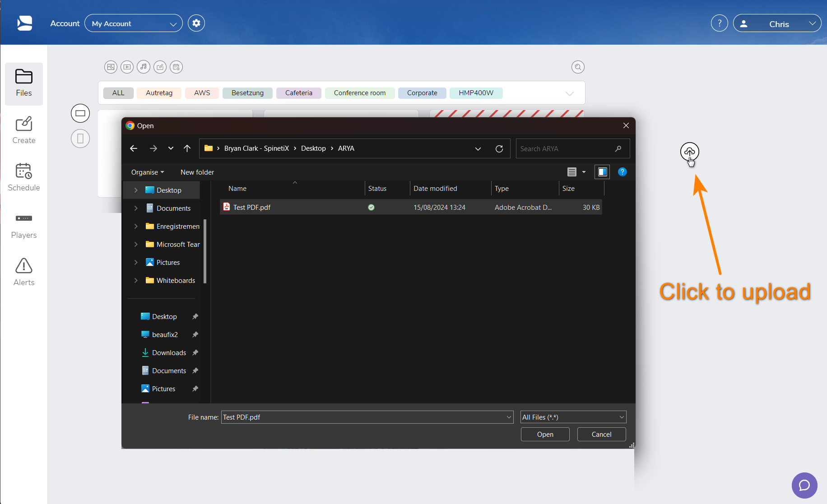Expand the Enregistremen folder node
The width and height of the screenshot is (827, 504).
[136, 227]
